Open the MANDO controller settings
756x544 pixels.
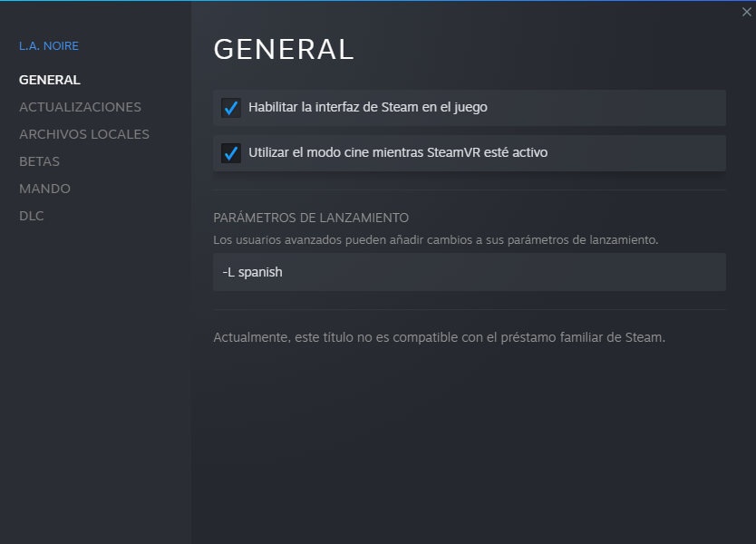click(44, 189)
